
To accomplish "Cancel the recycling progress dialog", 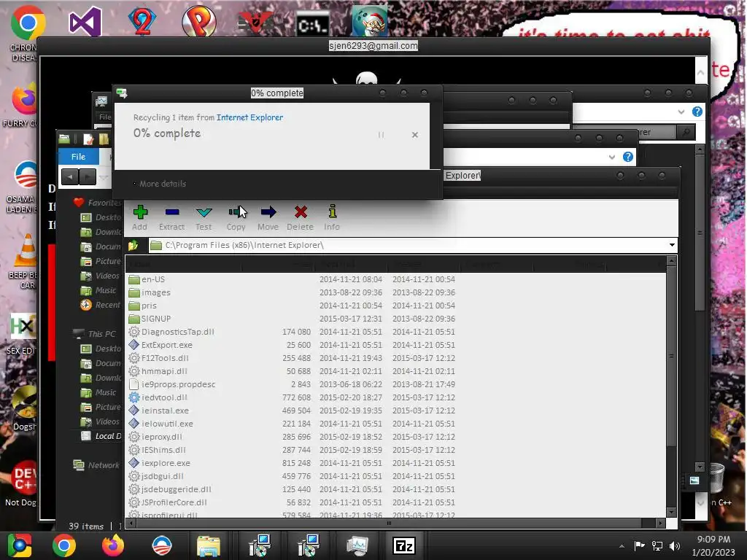I will [x=415, y=135].
